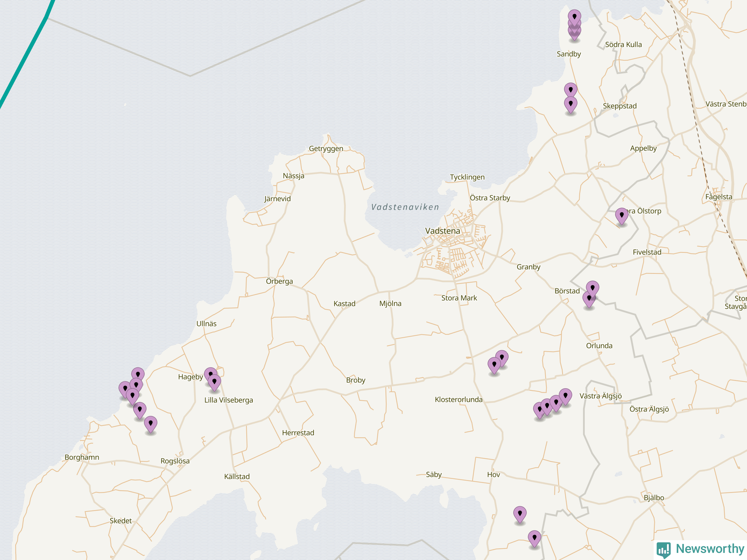Click the Nässja place label
747x560 pixels.
click(x=294, y=176)
